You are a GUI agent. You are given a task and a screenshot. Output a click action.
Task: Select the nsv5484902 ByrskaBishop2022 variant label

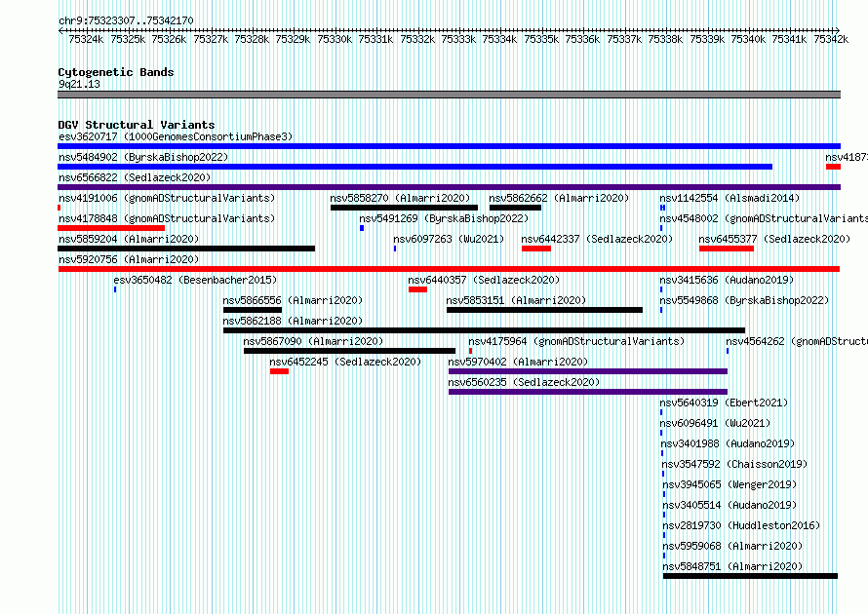tap(143, 157)
